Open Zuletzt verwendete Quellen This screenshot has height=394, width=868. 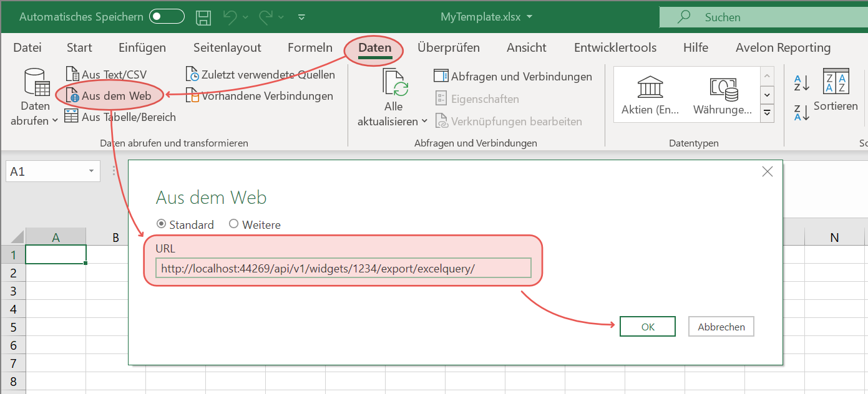(x=260, y=75)
